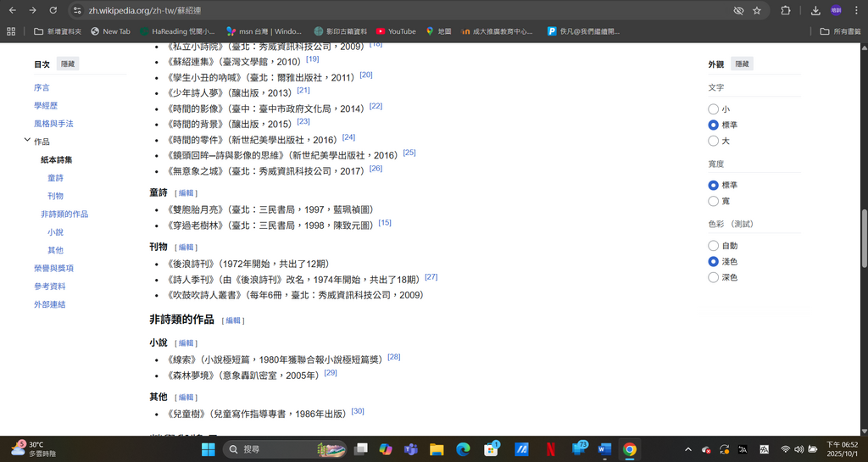The height and width of the screenshot is (462, 868).
Task: Open the Chrome extensions puzzle icon
Action: click(786, 10)
